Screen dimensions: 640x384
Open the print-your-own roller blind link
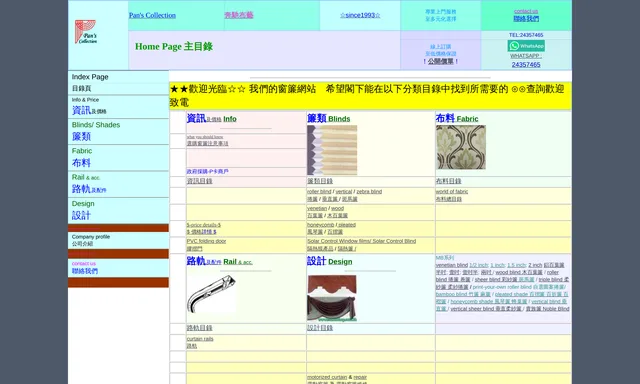coord(518,287)
